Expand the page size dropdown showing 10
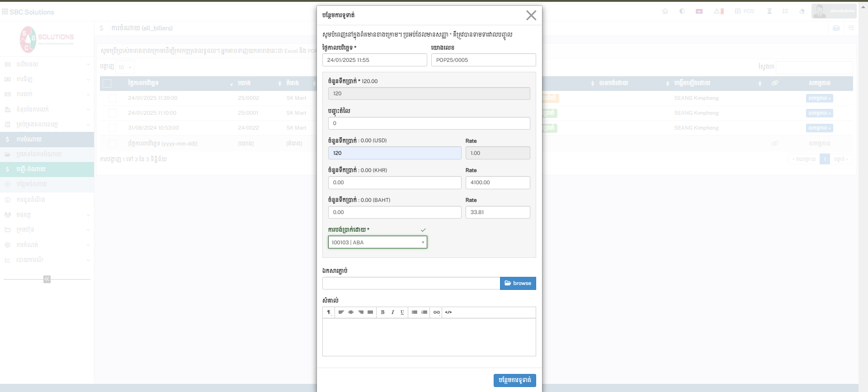This screenshot has height=392, width=868. coord(125,67)
